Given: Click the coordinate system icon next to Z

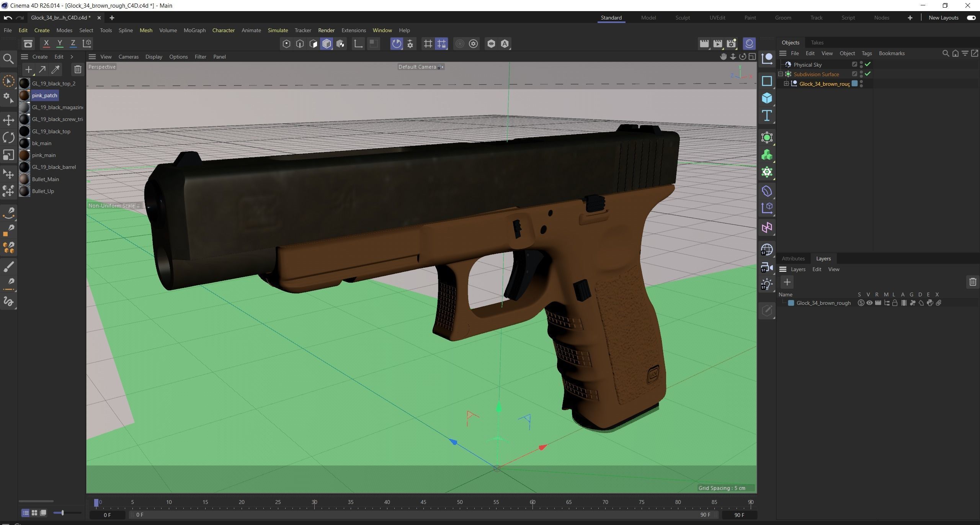Looking at the screenshot, I should [87, 44].
